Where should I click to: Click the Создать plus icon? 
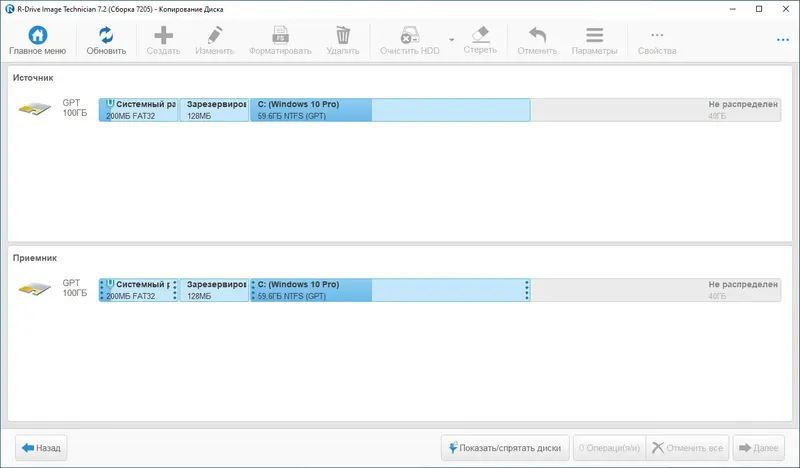coord(163,35)
